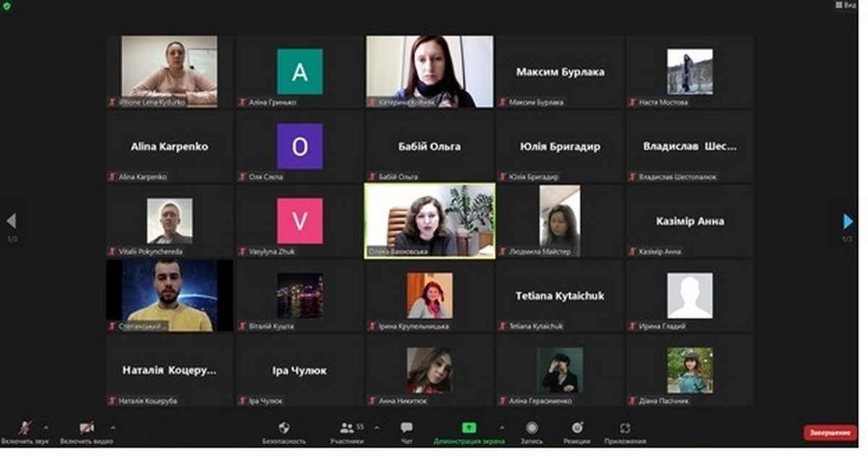Viewport: 868px width, 456px height.
Task: Click the red Завершение end button
Action: point(830,432)
